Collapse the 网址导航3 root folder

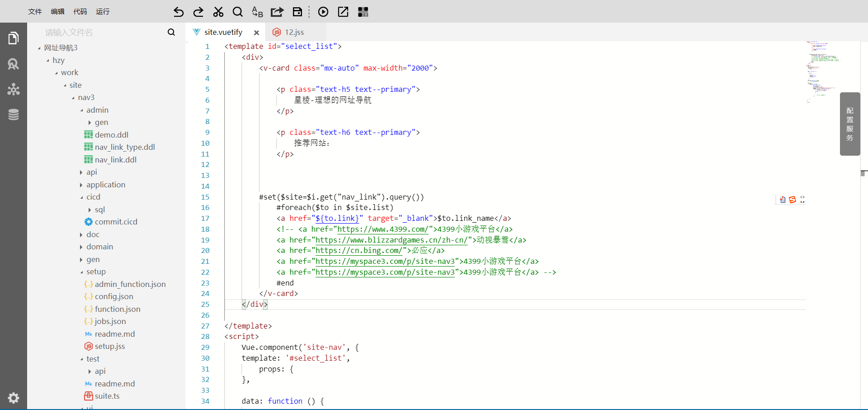[x=39, y=48]
